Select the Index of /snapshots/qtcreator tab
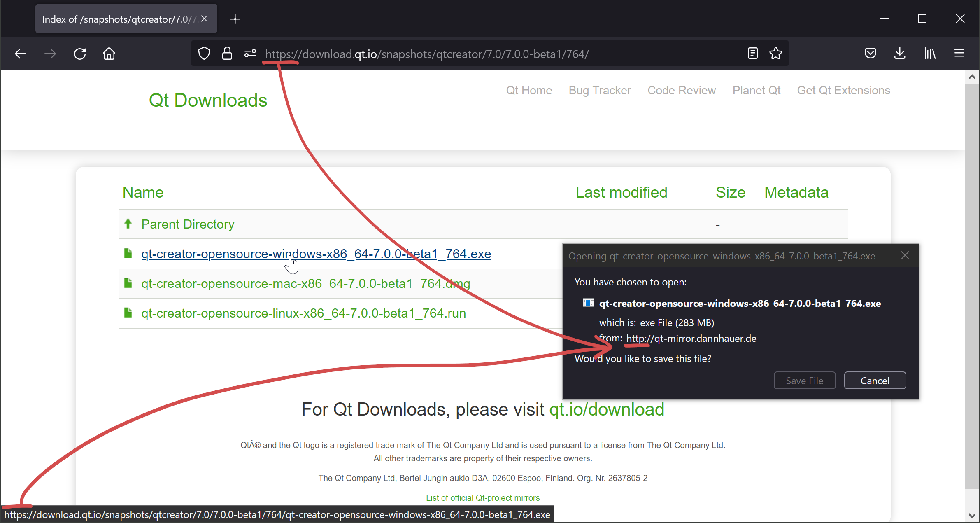The height and width of the screenshot is (523, 980). click(119, 19)
